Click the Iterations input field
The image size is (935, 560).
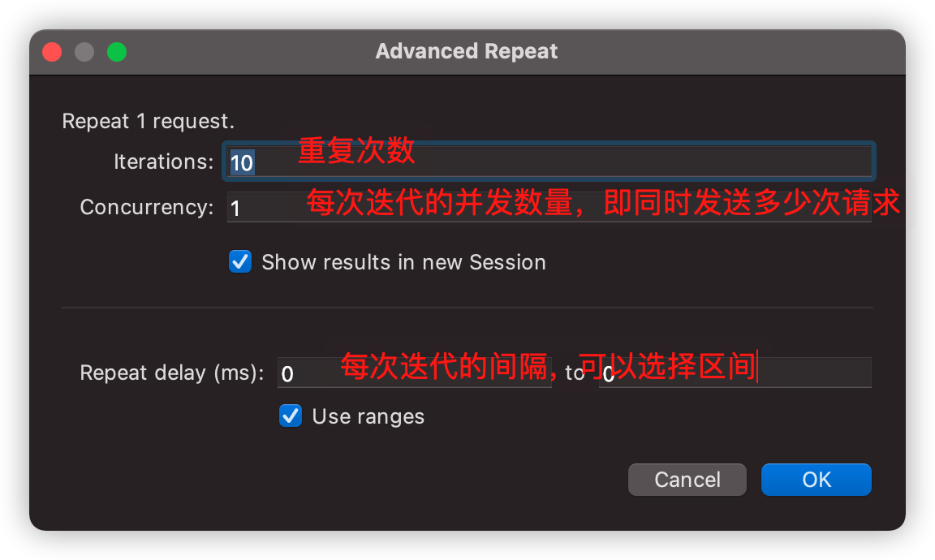pos(548,162)
